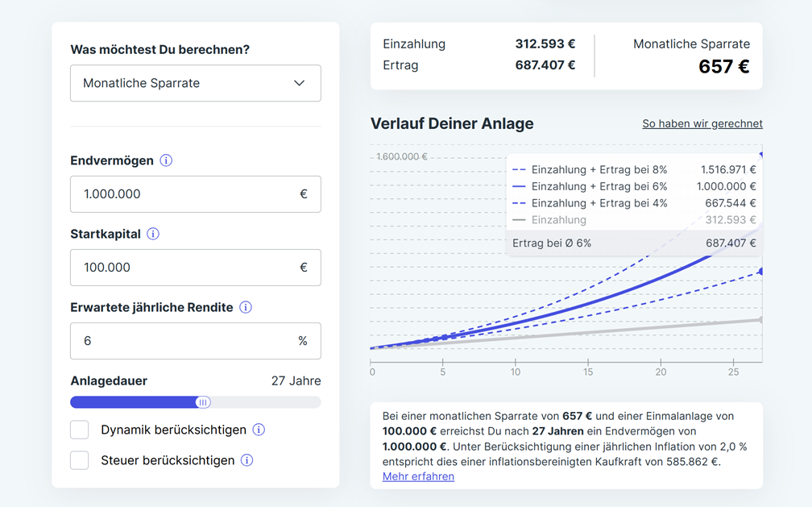Click info icon next to Endvermögen
Viewport: 812px width, 507px height.
coord(166,160)
